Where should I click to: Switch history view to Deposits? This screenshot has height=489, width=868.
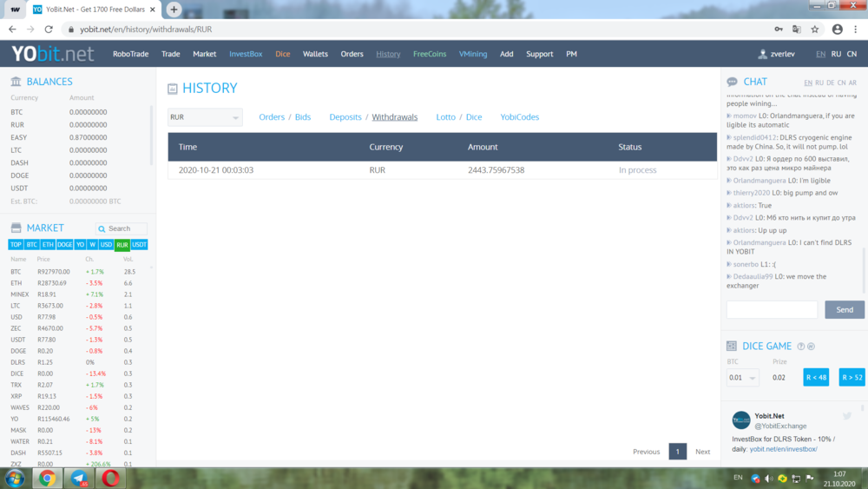(345, 117)
